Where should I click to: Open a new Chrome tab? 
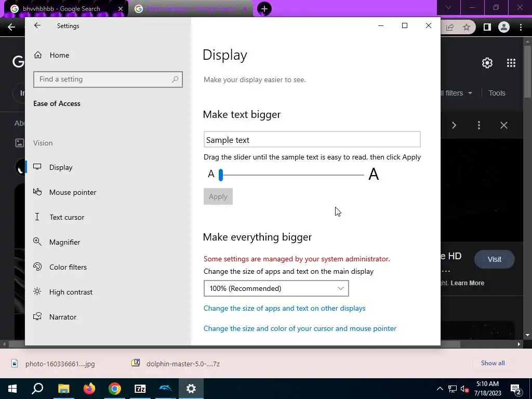tap(264, 9)
